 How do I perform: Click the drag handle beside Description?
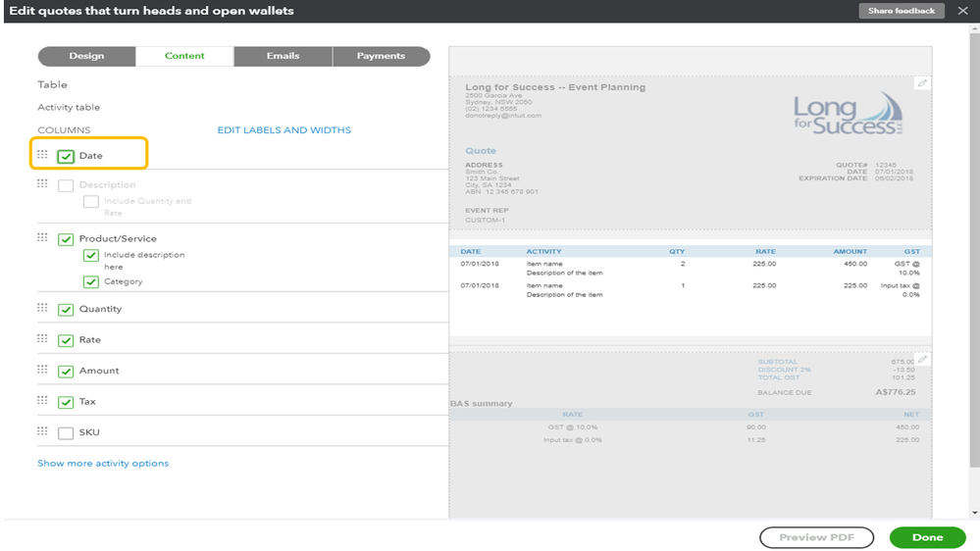pyautogui.click(x=42, y=183)
